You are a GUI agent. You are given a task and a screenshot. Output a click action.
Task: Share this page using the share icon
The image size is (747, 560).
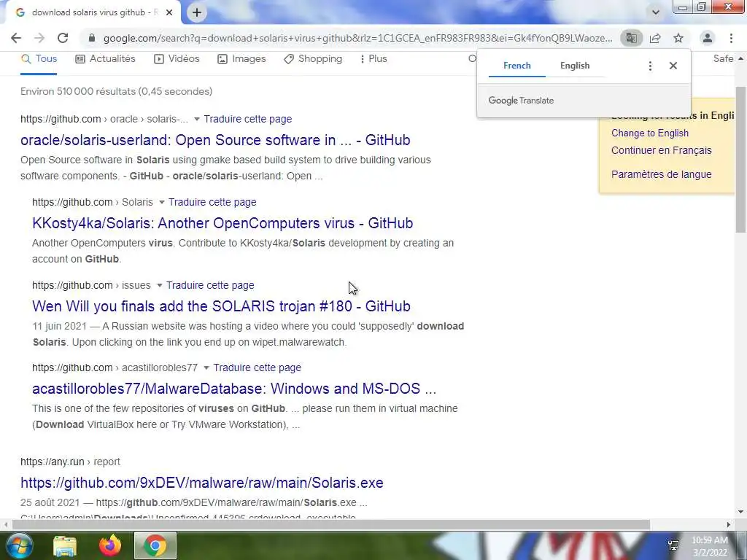(655, 38)
